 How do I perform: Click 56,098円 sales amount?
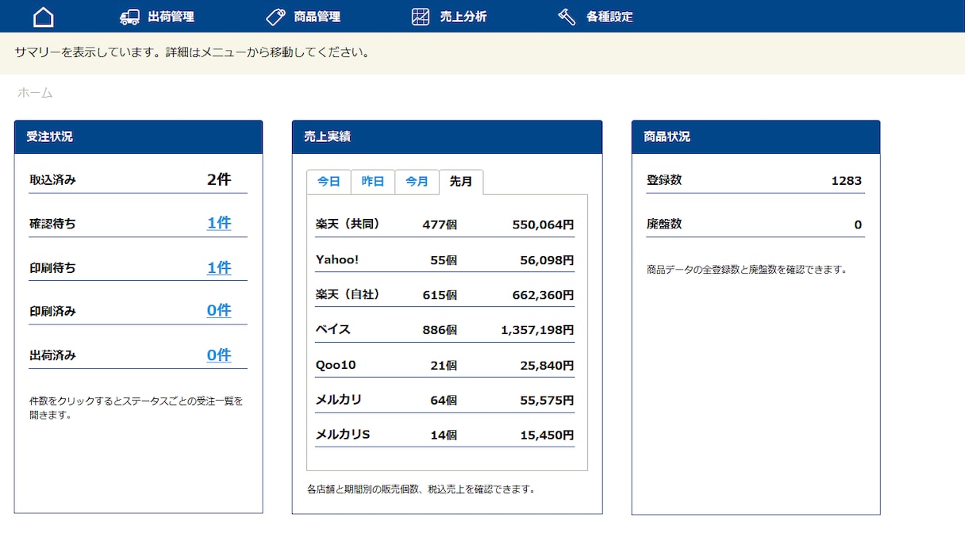(x=547, y=260)
